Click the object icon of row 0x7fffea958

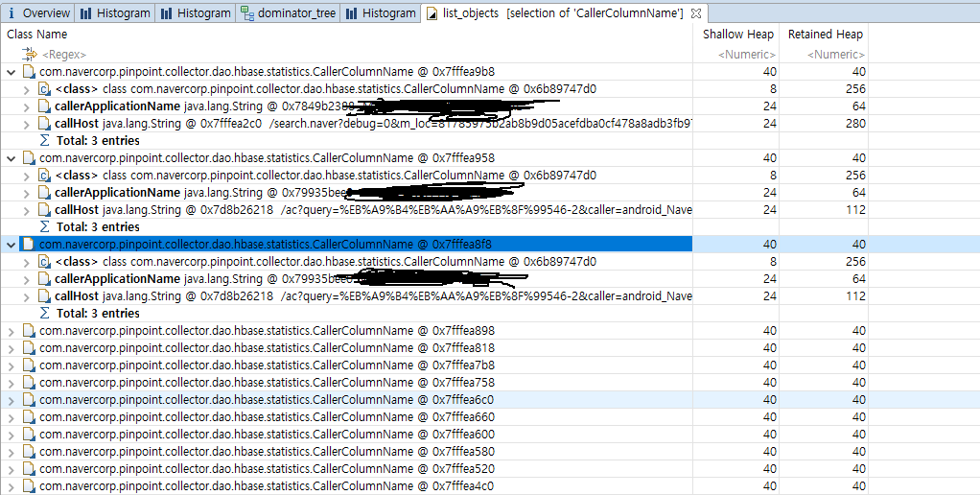[29, 157]
